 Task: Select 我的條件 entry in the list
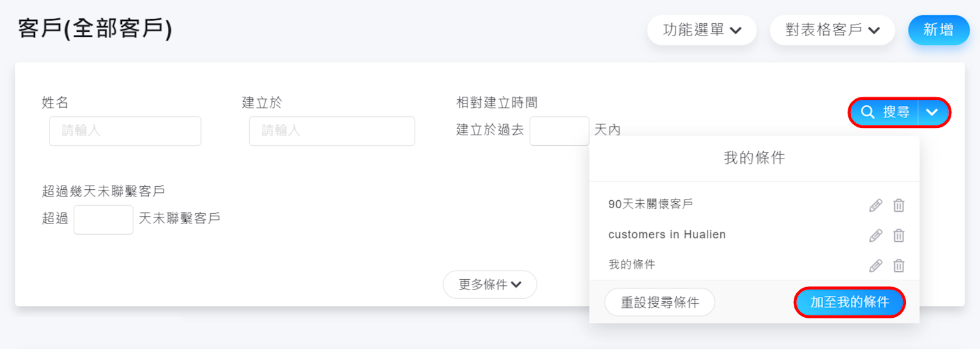631,265
